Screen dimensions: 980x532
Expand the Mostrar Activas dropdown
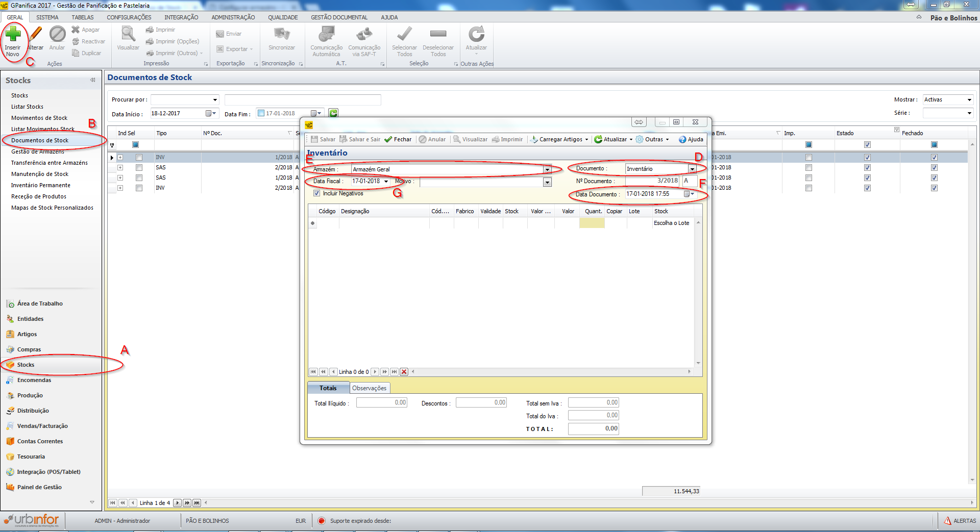[x=969, y=99]
